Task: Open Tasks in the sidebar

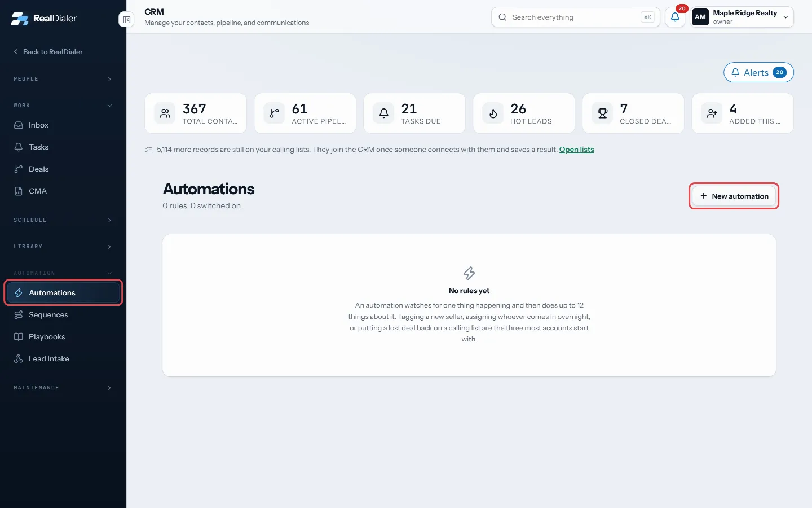Action: pos(63,147)
